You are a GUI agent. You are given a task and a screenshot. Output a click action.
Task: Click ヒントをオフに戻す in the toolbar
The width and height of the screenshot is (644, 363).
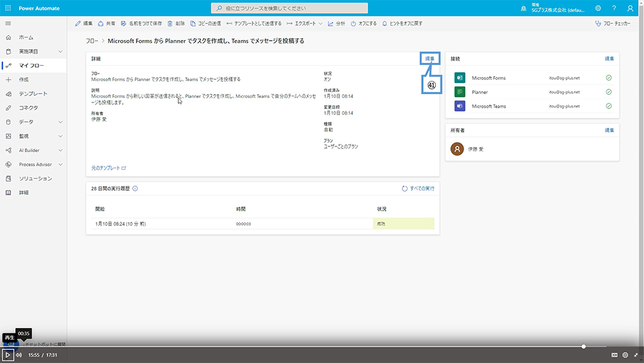[402, 23]
